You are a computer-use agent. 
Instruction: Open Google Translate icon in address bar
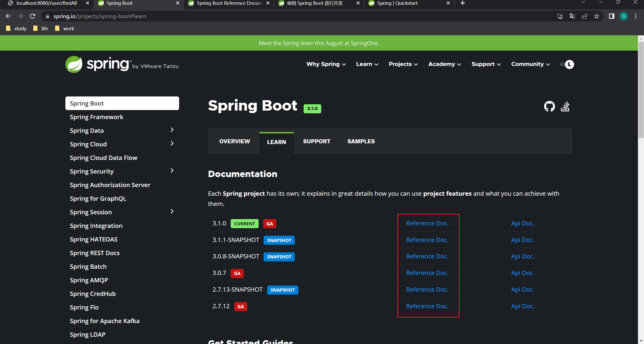point(572,16)
